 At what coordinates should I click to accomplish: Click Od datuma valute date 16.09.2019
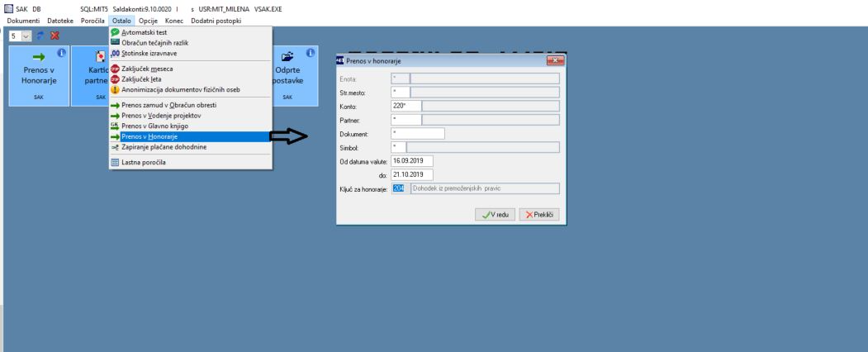click(411, 161)
